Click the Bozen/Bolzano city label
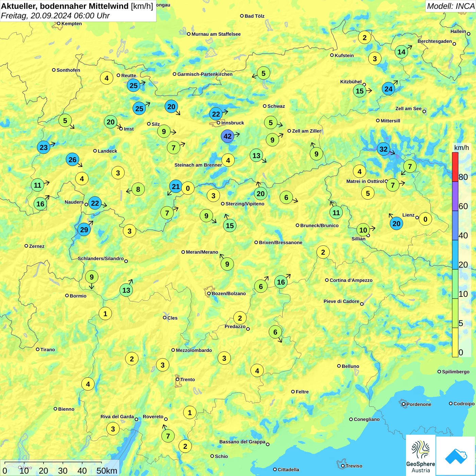 click(228, 293)
